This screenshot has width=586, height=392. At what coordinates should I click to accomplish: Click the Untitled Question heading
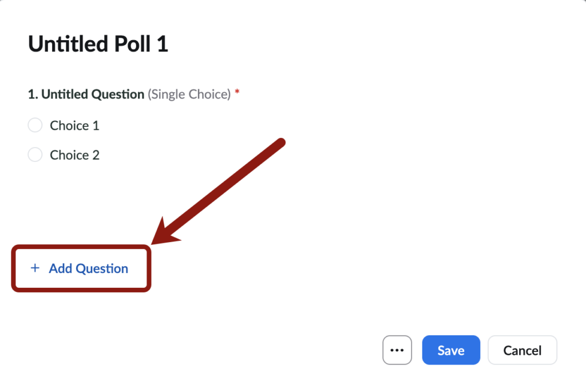[93, 94]
